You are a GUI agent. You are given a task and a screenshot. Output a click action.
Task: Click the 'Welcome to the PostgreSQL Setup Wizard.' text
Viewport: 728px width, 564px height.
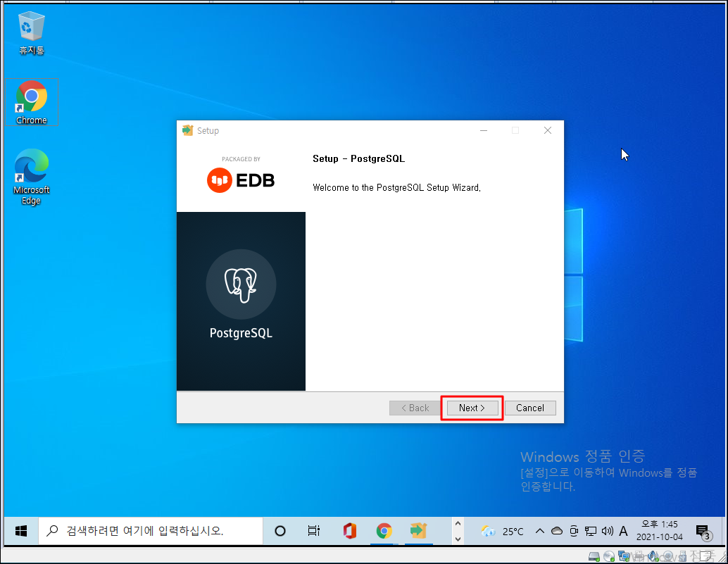396,187
